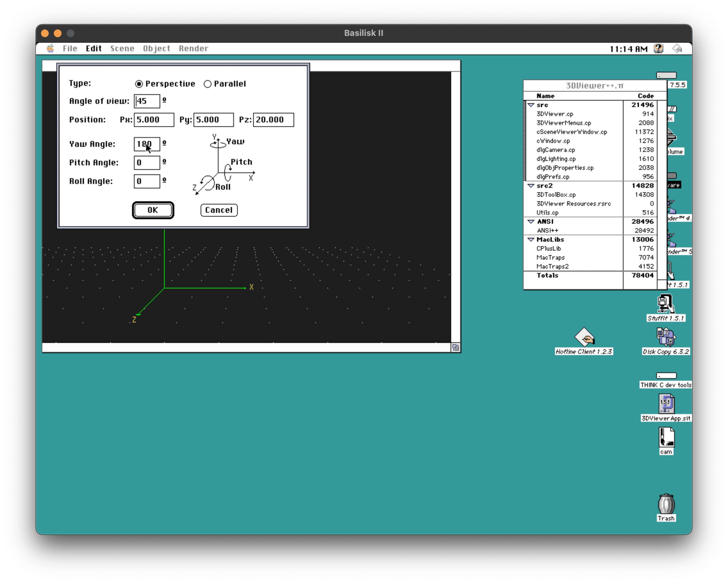Viewport: 728px width, 582px height.
Task: Click the 3DViewer++.π project window title bar
Action: pos(595,86)
